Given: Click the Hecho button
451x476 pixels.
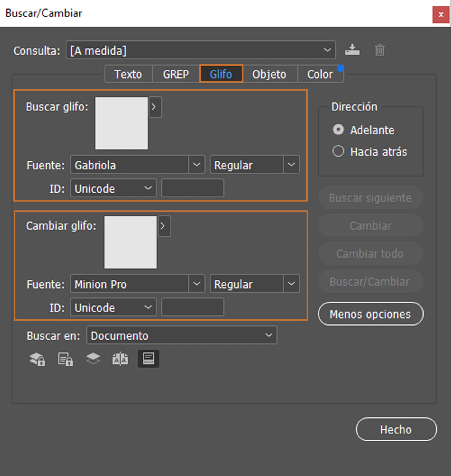Looking at the screenshot, I should [396, 430].
